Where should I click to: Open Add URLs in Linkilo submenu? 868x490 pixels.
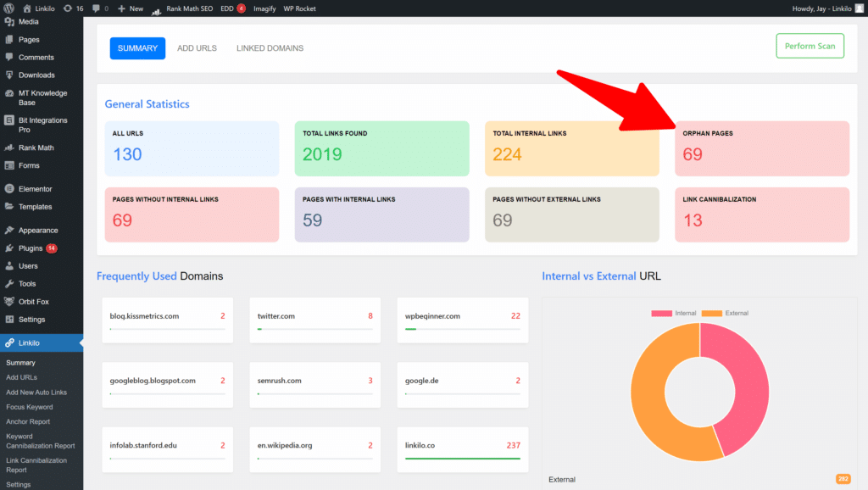[x=21, y=377]
